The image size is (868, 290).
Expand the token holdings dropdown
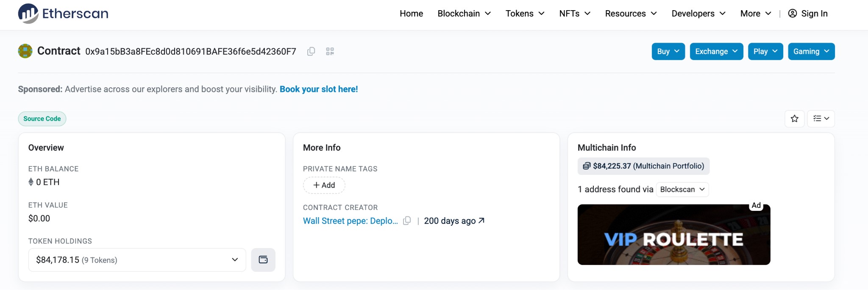tap(137, 260)
